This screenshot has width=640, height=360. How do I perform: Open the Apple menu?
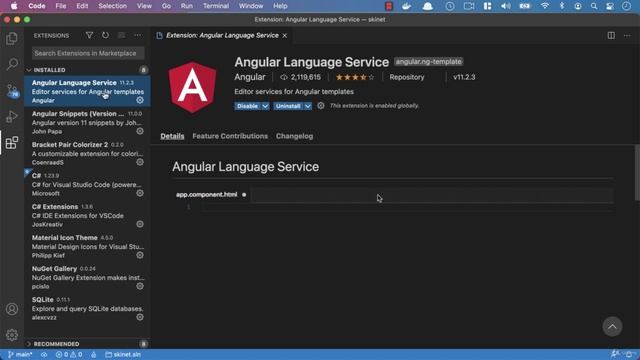(x=14, y=6)
